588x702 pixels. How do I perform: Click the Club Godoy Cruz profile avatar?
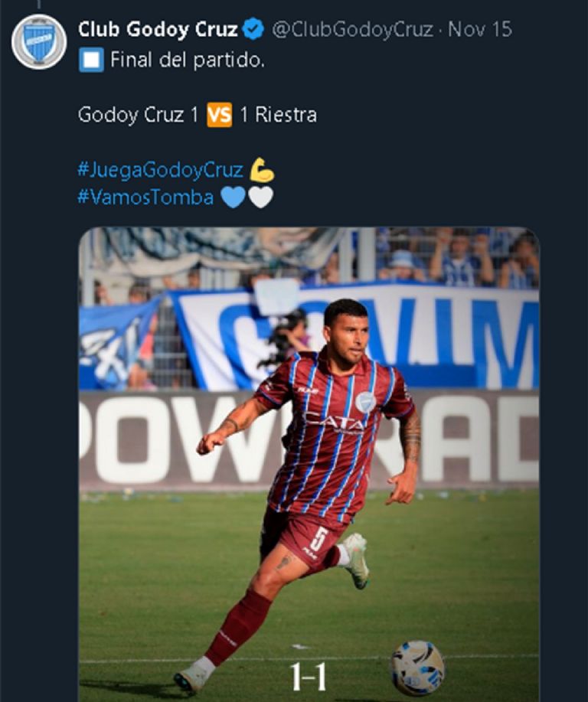coord(39,41)
